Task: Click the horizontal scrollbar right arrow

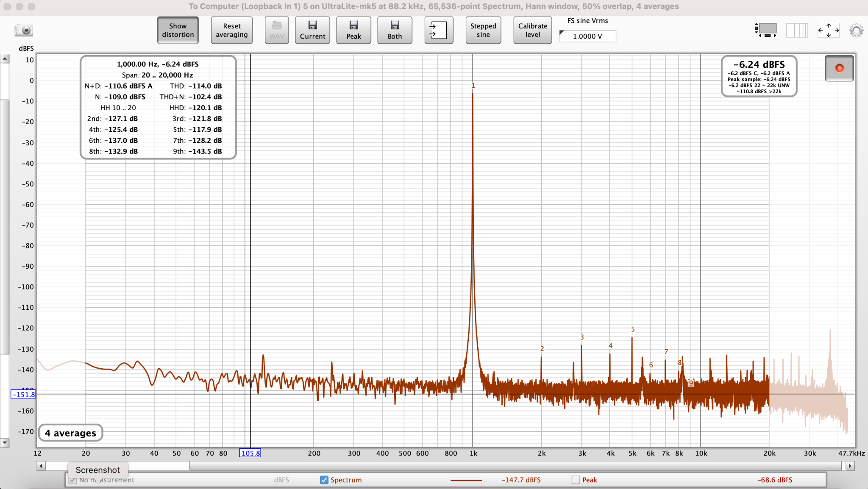Action: [850, 466]
